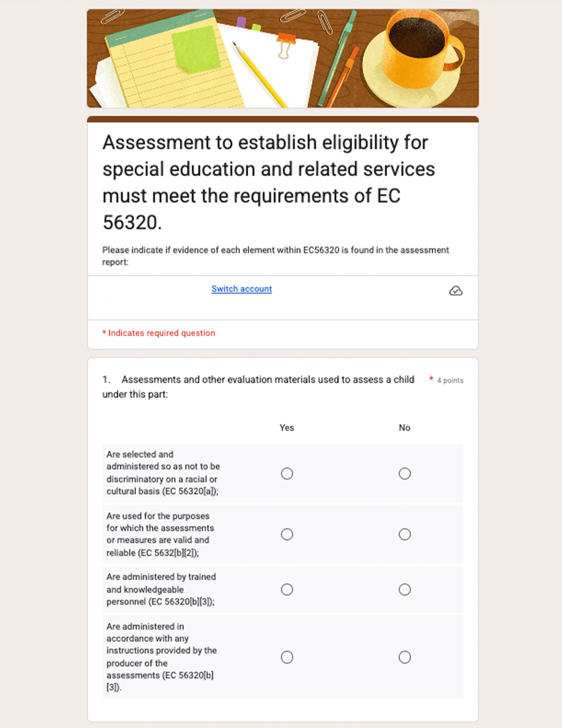This screenshot has width=562, height=728.
Task: Open the Switch account link
Action: (x=241, y=289)
